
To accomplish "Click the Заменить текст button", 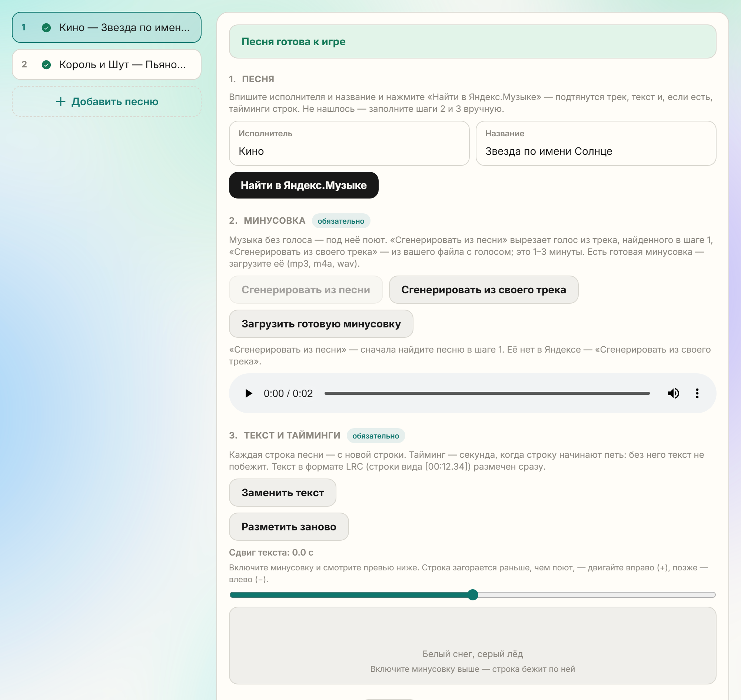I will click(283, 493).
